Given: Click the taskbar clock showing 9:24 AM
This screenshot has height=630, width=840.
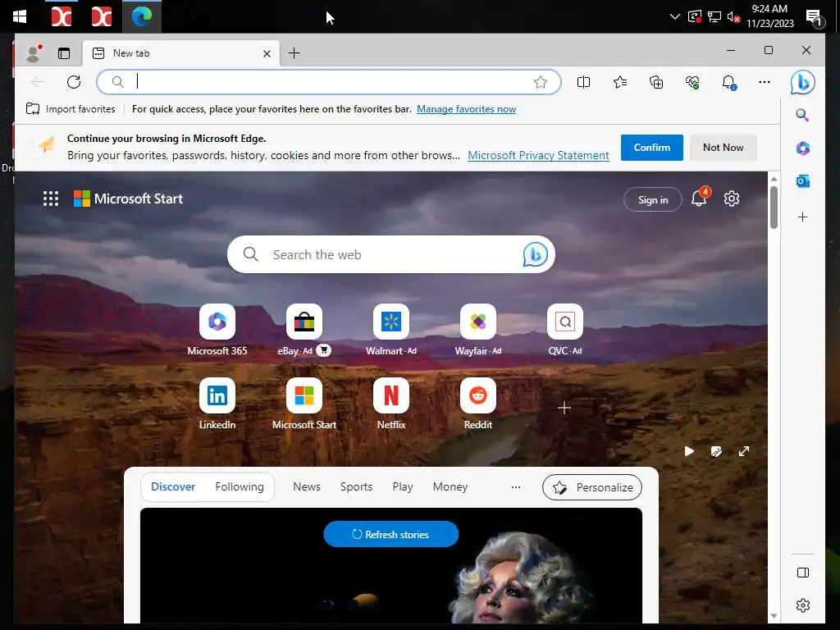Looking at the screenshot, I should click(769, 16).
